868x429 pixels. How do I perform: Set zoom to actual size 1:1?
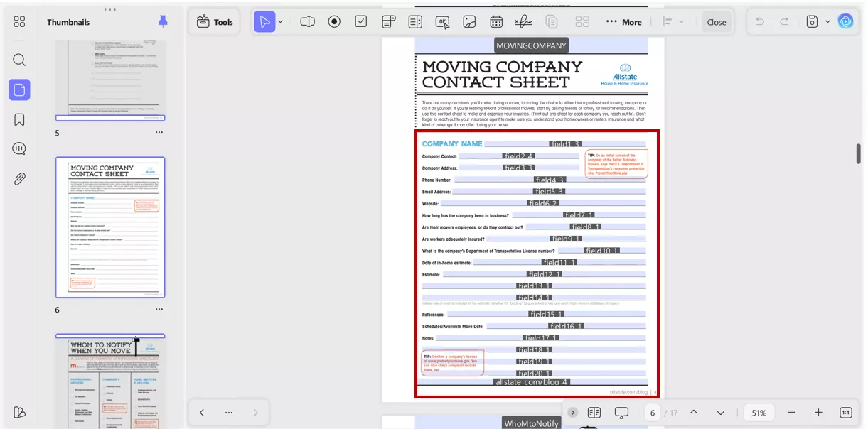pyautogui.click(x=846, y=413)
